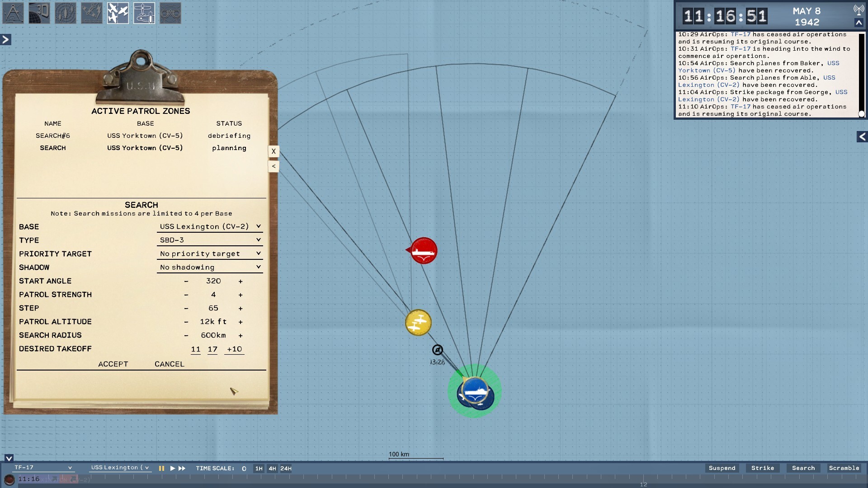This screenshot has width=868, height=488.
Task: Open the TF-17 task force dropdown
Action: [x=43, y=468]
